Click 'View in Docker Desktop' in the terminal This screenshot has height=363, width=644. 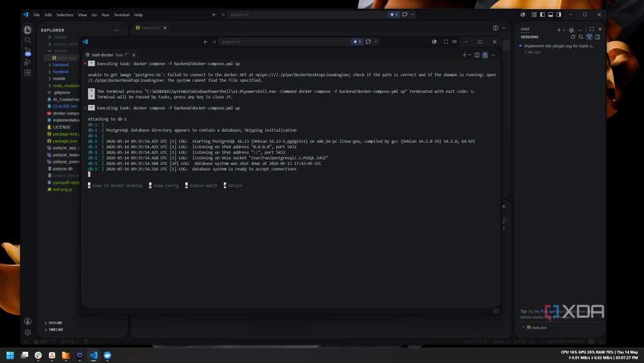pyautogui.click(x=115, y=186)
